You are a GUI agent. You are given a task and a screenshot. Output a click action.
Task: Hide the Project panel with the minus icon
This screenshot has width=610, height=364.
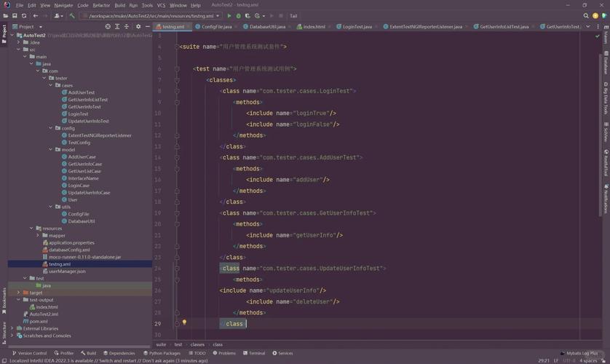pos(148,26)
